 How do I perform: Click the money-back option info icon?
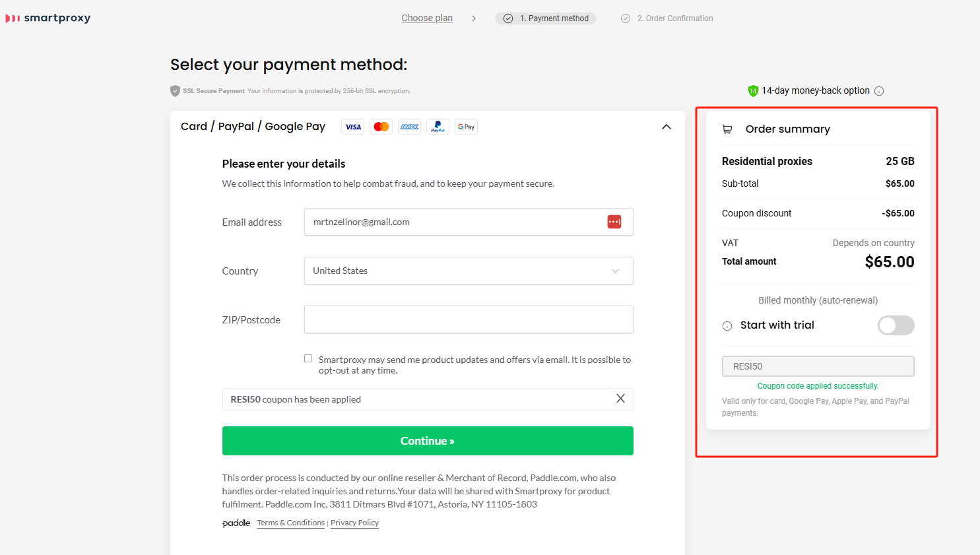879,91
